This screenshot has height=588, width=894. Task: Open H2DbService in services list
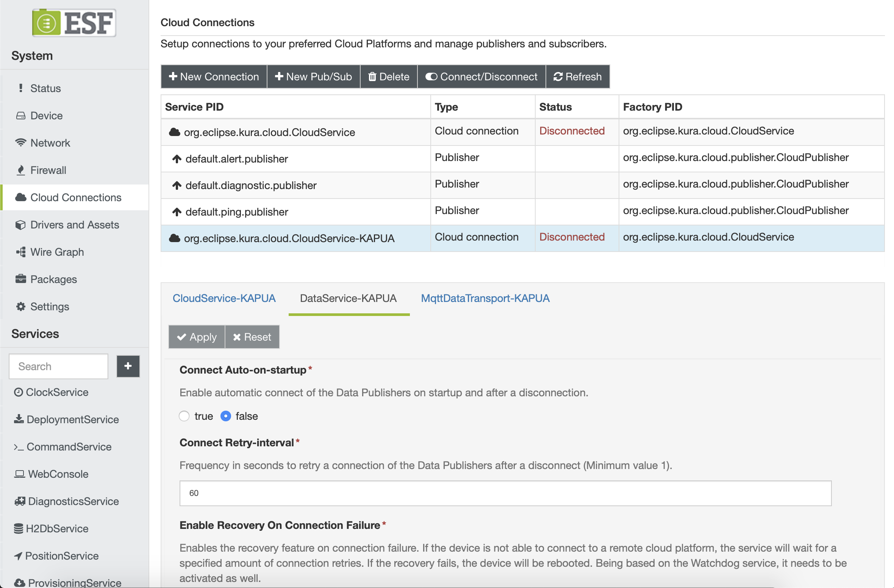point(57,529)
